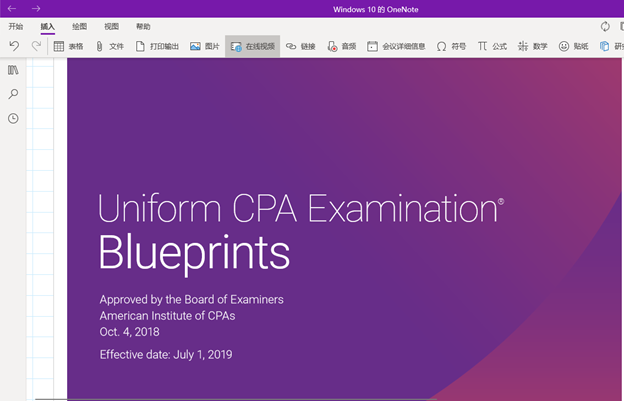Insert a link (链接)

pos(300,47)
